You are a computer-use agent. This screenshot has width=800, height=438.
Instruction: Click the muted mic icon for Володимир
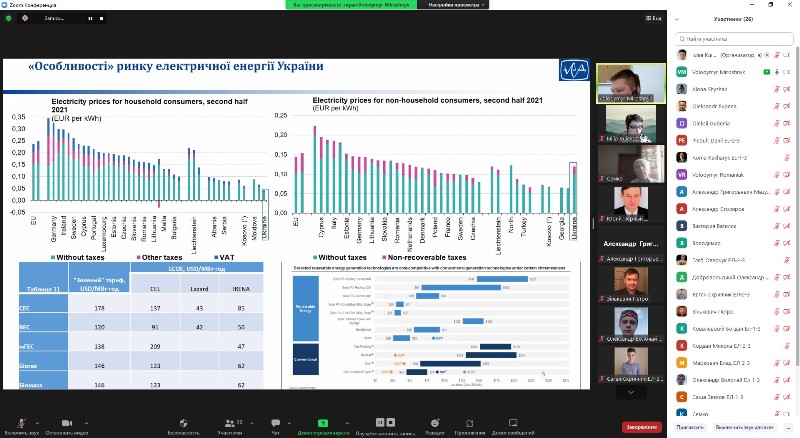coord(777,243)
